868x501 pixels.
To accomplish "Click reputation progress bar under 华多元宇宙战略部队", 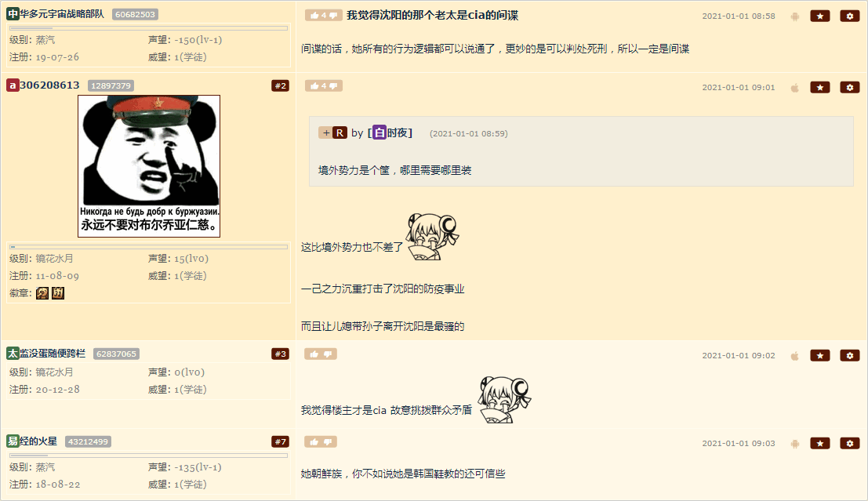I will 148,27.
